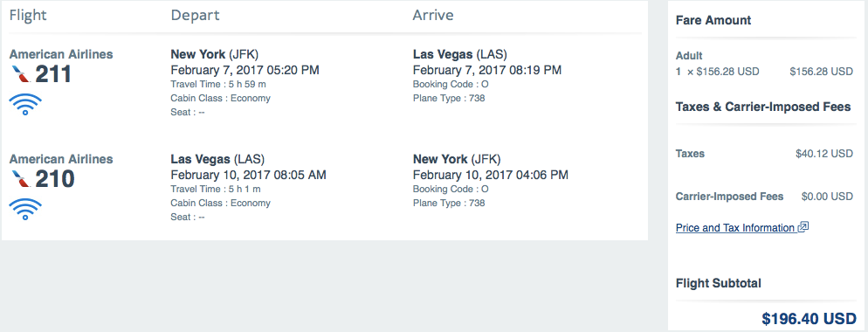Click the Depart column header
The image size is (868, 332).
(195, 16)
